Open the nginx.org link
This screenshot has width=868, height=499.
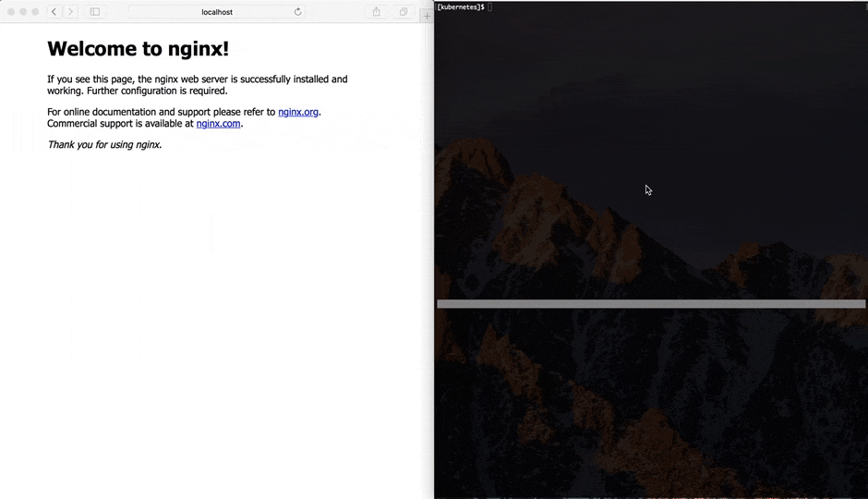click(x=298, y=112)
